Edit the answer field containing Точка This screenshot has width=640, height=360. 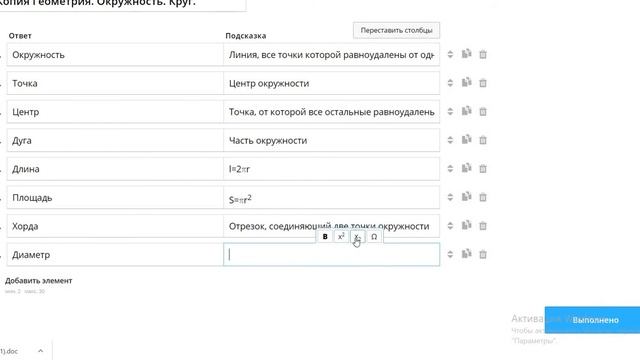point(115,83)
